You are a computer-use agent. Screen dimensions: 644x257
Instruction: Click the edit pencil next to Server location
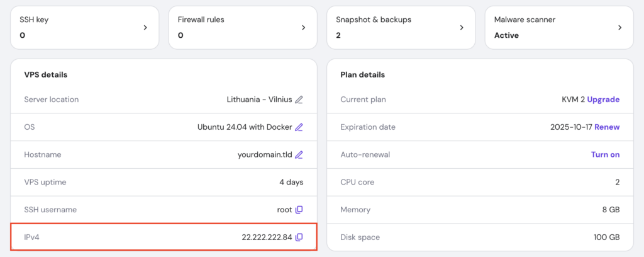point(299,100)
